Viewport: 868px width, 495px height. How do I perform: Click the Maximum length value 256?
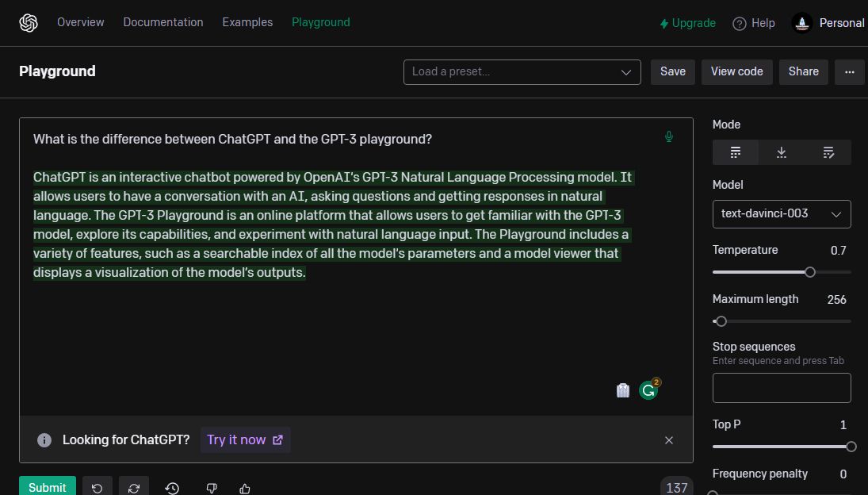click(x=836, y=300)
